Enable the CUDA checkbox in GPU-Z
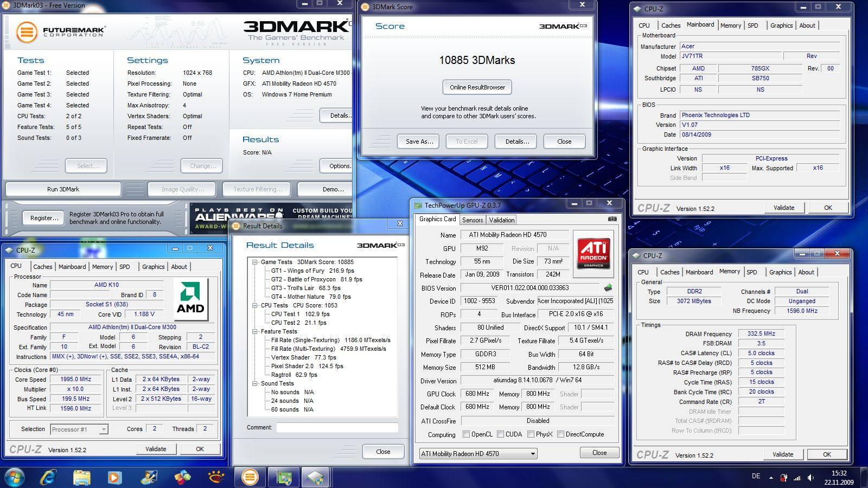Viewport: 868px width, 488px height. [x=500, y=434]
